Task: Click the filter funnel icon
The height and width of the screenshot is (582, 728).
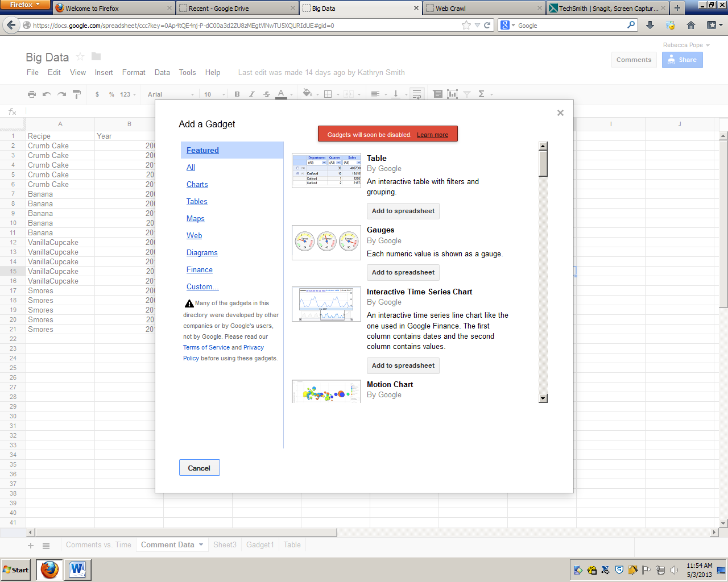Action: point(467,94)
